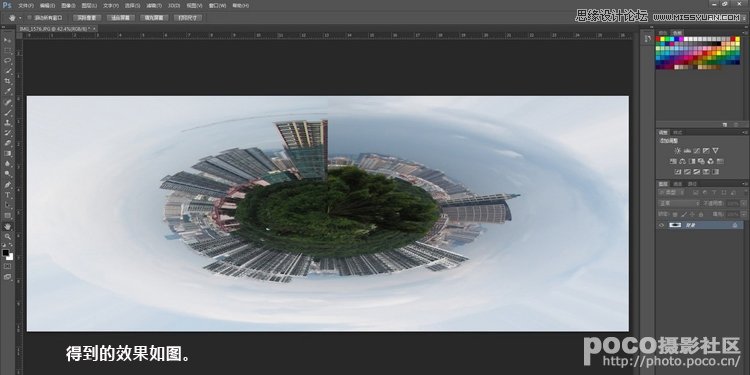Select the Dodge tool
750x375 pixels.
coord(7,174)
